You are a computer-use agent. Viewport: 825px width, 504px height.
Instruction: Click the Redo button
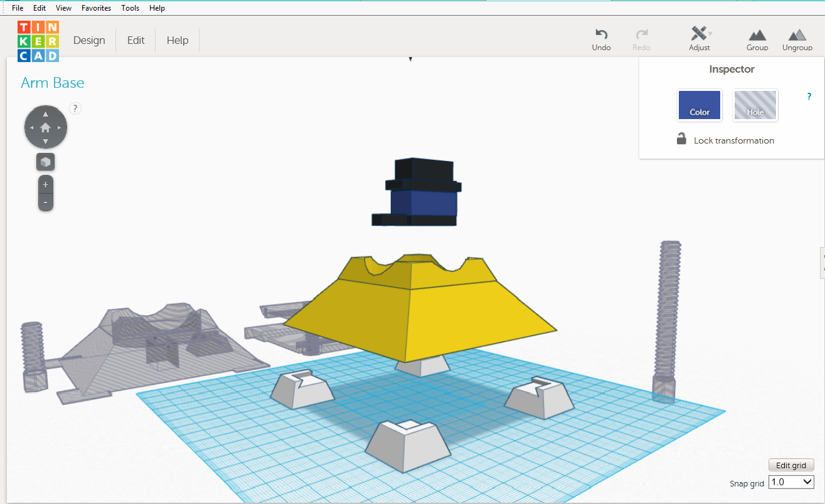click(x=641, y=39)
